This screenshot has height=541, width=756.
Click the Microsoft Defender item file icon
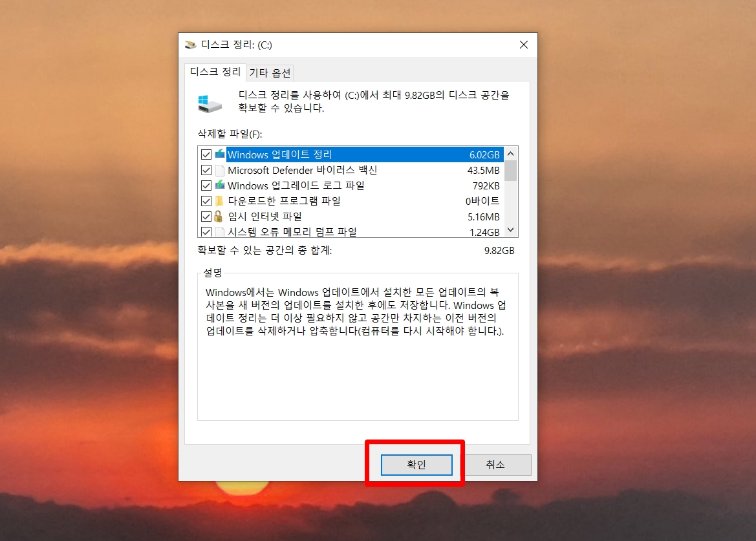click(220, 170)
